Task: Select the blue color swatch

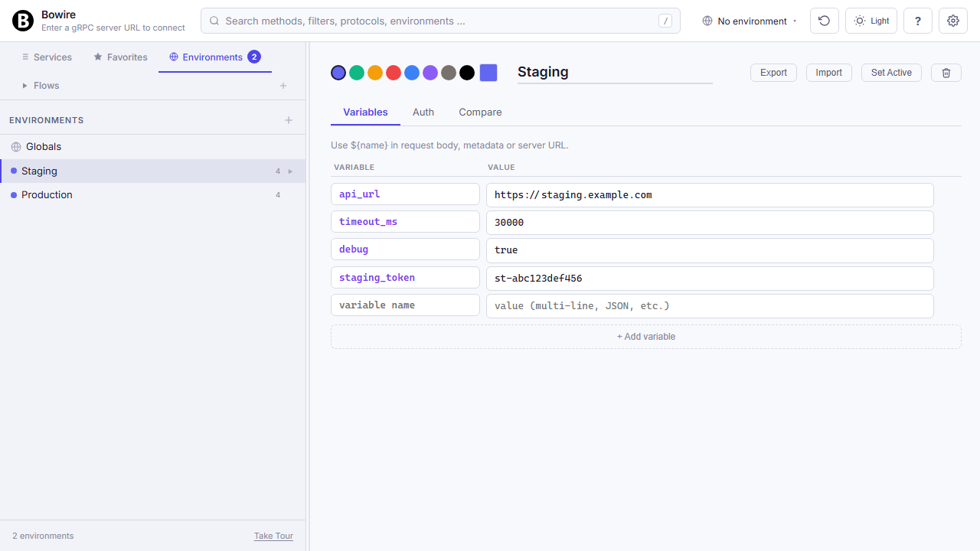Action: point(412,73)
